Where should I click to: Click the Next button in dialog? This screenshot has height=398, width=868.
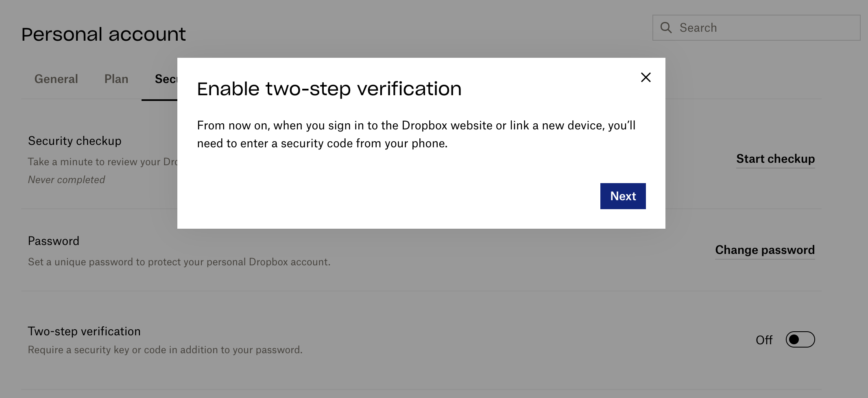(x=623, y=196)
